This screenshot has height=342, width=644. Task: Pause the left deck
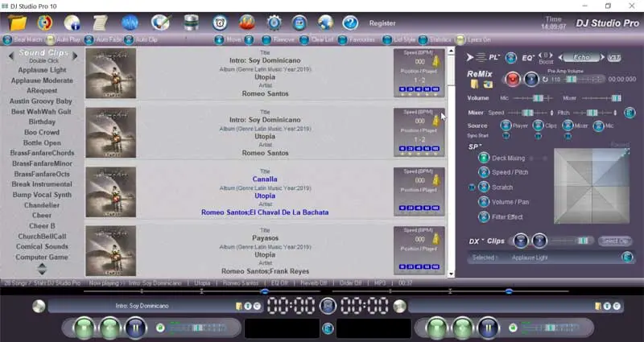click(x=136, y=328)
